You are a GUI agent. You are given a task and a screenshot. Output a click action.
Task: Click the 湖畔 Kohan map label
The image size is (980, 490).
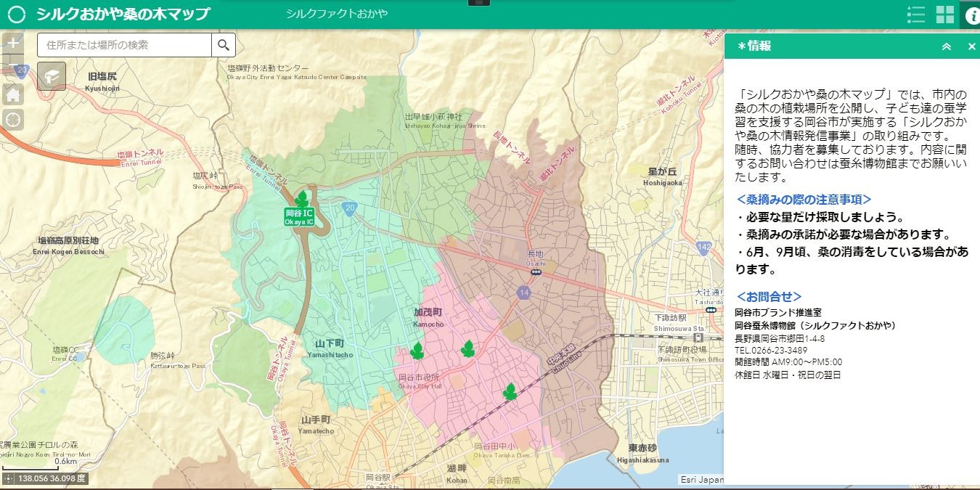457,473
